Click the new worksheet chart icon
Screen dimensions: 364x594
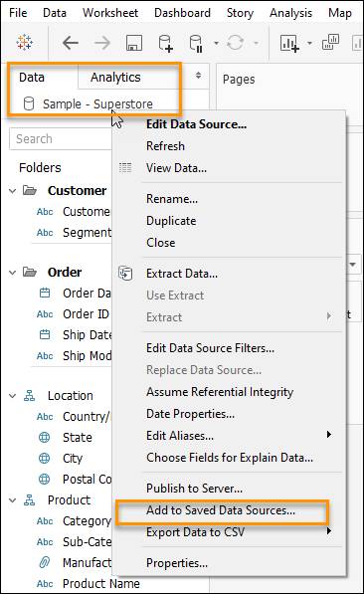pos(289,43)
